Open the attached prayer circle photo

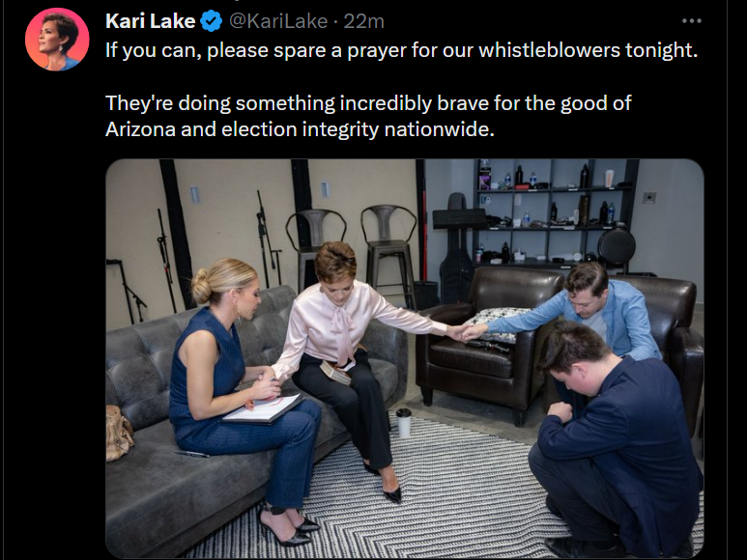405,358
